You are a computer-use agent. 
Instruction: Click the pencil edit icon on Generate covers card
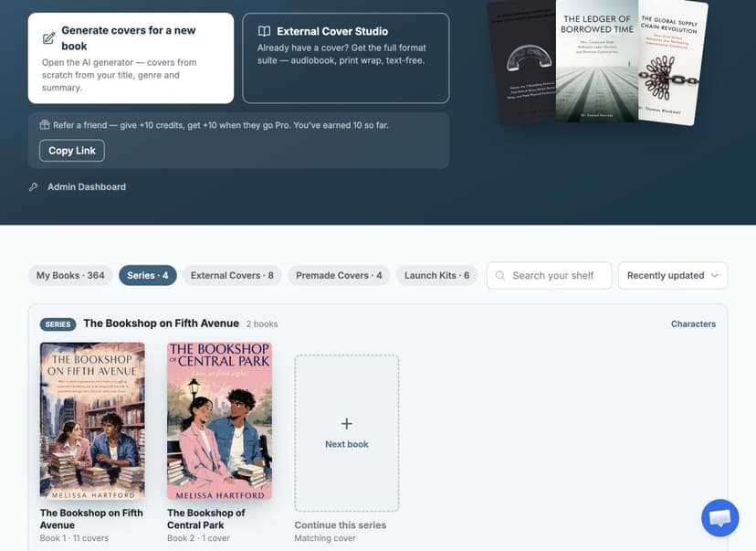48,38
